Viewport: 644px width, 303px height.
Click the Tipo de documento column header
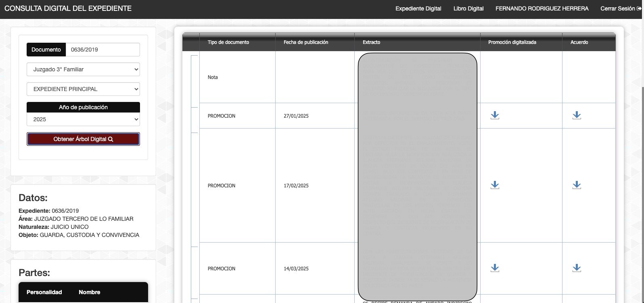coord(228,42)
